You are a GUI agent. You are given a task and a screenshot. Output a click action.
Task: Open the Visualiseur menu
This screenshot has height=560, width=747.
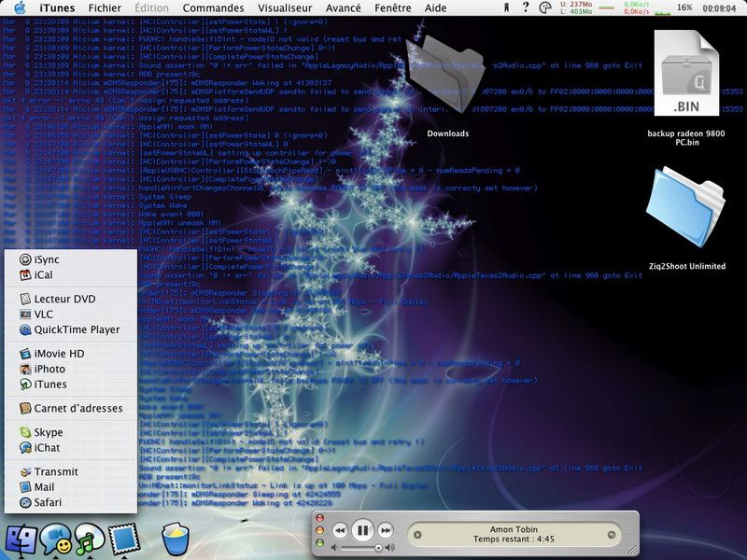tap(285, 8)
